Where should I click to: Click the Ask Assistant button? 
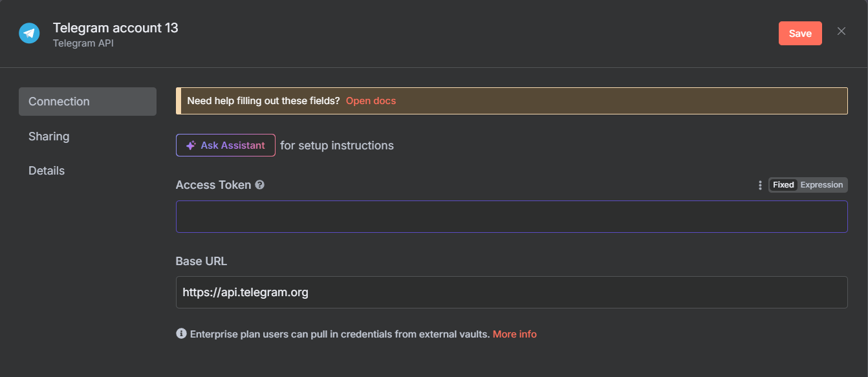226,145
